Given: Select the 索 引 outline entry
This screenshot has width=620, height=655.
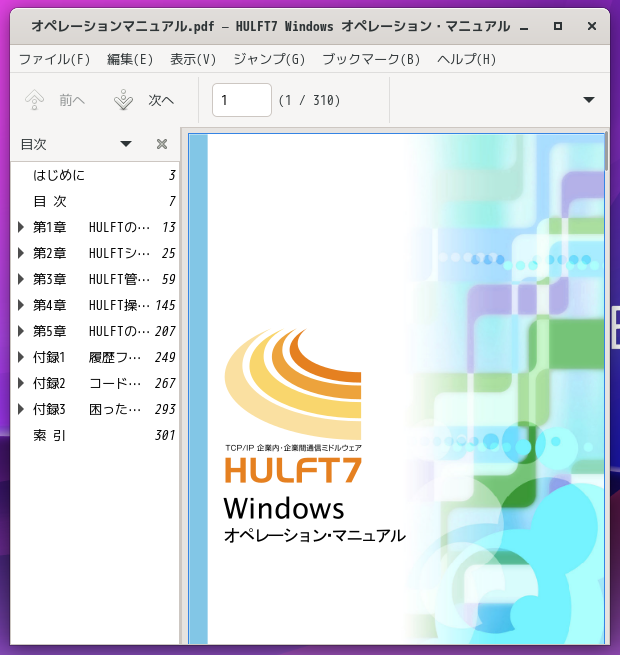Looking at the screenshot, I should (95, 435).
